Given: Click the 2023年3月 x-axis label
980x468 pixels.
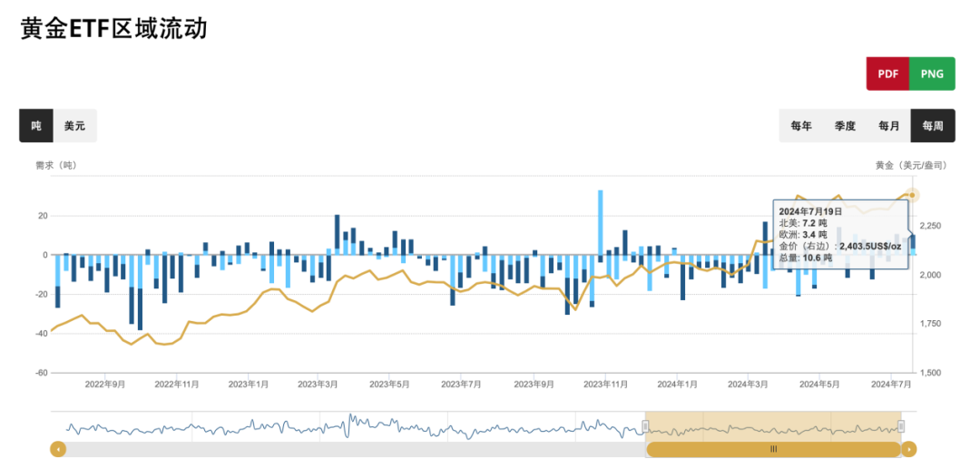Looking at the screenshot, I should [x=318, y=385].
